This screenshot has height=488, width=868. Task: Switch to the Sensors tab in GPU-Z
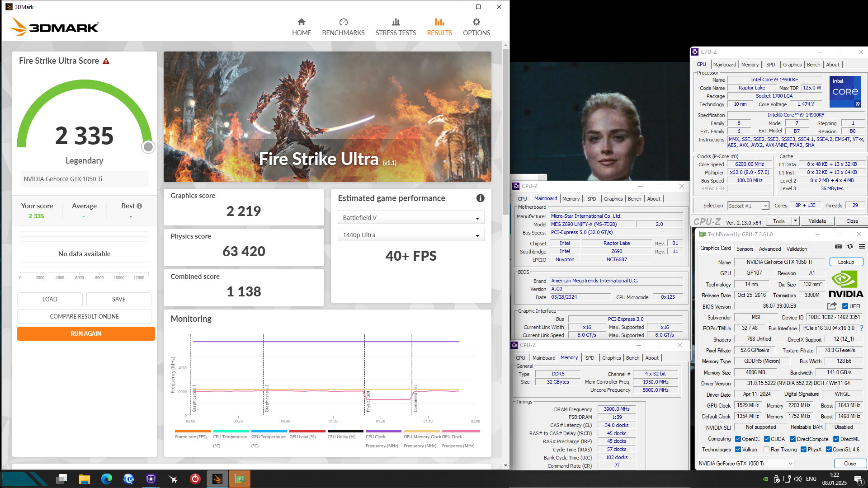point(745,249)
